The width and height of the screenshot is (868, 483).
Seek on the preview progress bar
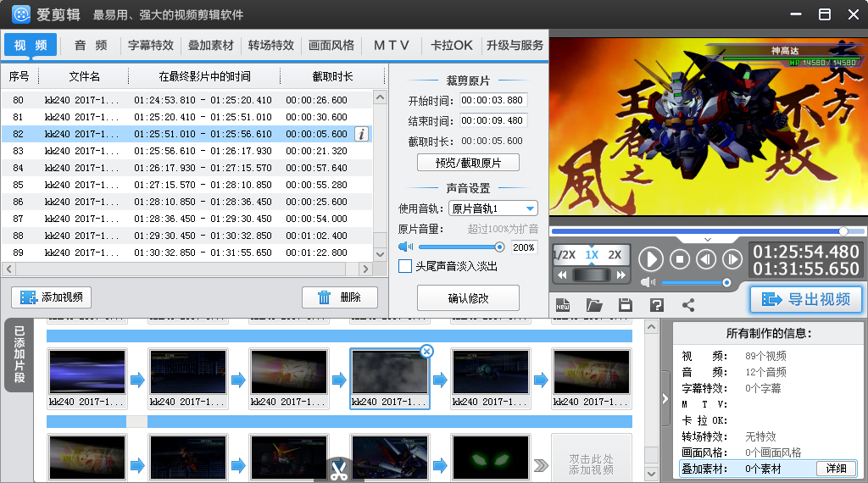(x=708, y=230)
